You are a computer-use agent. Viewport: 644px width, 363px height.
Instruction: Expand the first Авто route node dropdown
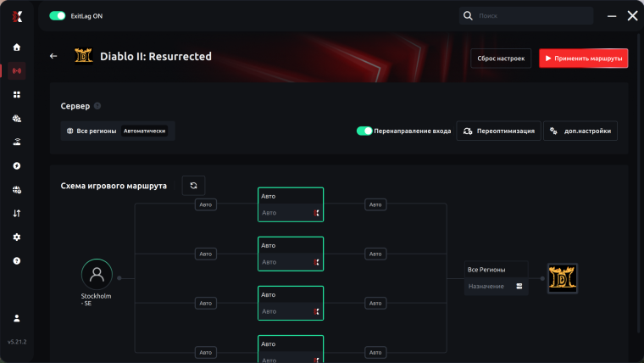[291, 213]
